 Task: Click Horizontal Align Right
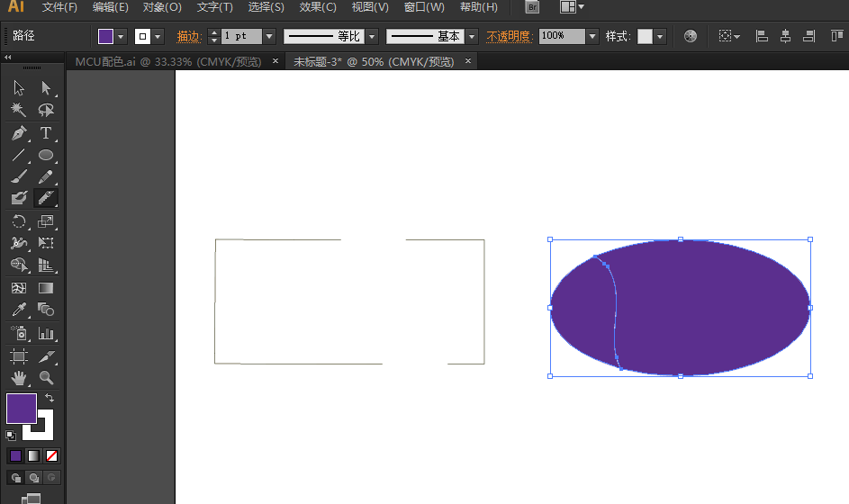point(808,36)
